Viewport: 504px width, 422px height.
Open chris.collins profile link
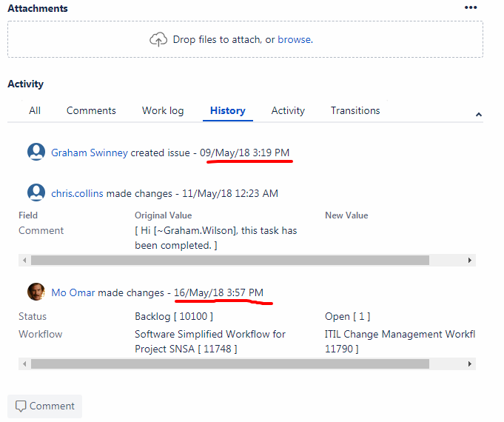tap(77, 194)
